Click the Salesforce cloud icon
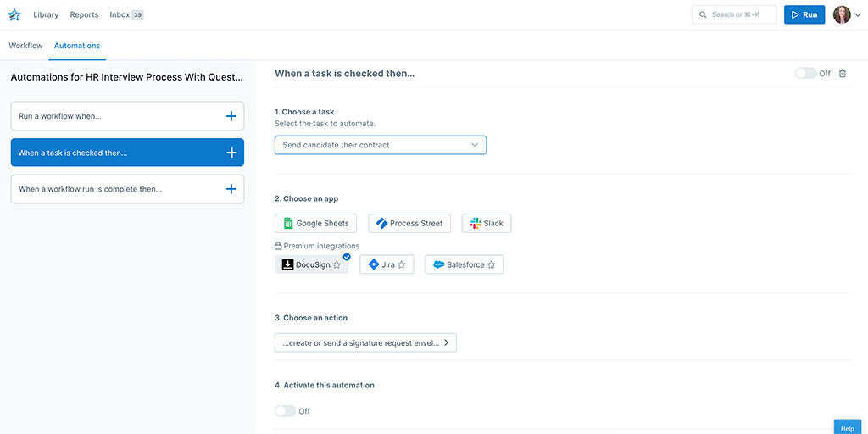 tap(439, 264)
